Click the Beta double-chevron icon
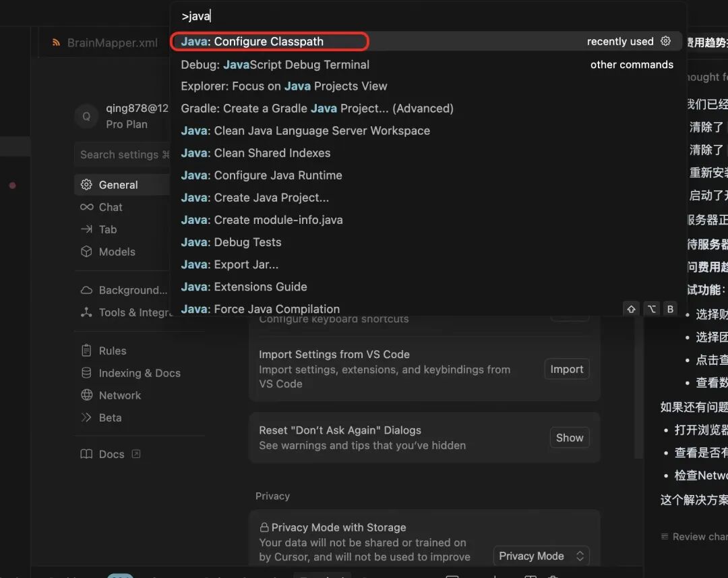 tap(86, 417)
